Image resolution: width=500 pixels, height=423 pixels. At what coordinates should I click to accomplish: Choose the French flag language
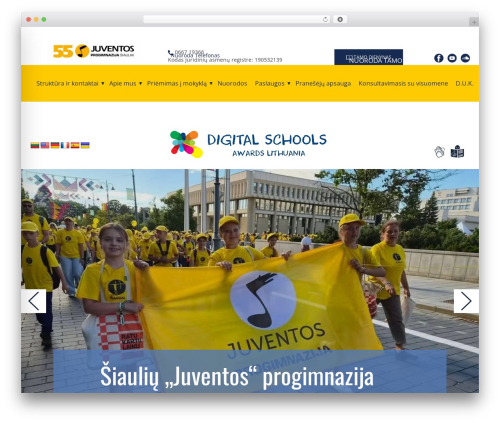[65, 145]
